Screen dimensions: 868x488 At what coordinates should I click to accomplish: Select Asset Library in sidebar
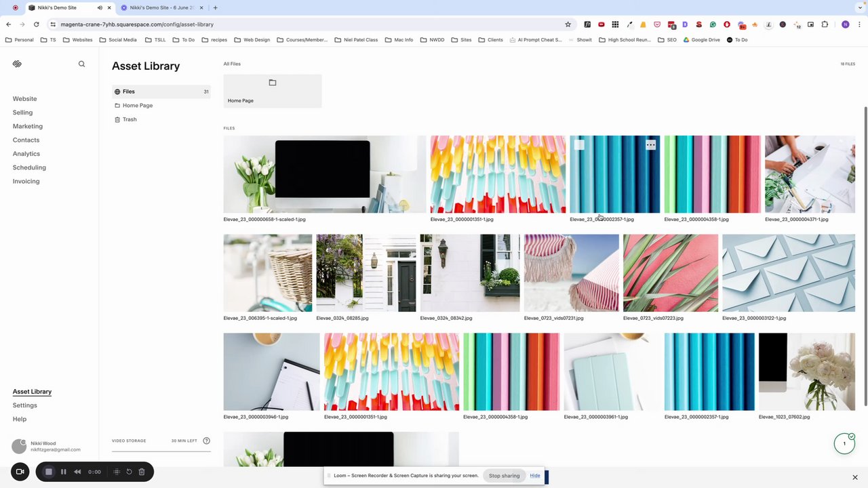[x=32, y=392]
